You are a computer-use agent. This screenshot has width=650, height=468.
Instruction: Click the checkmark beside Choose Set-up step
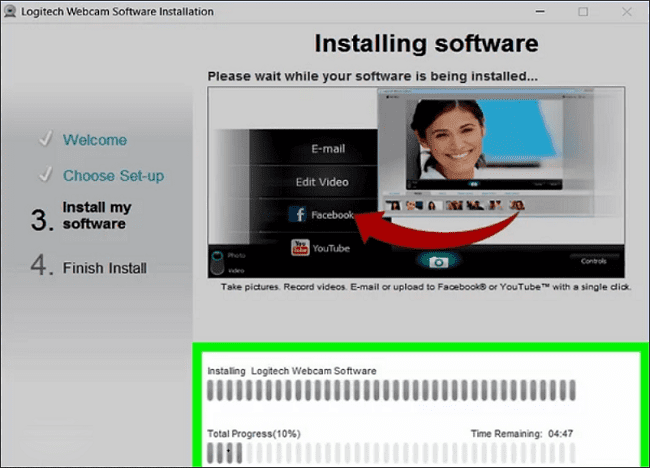point(46,175)
